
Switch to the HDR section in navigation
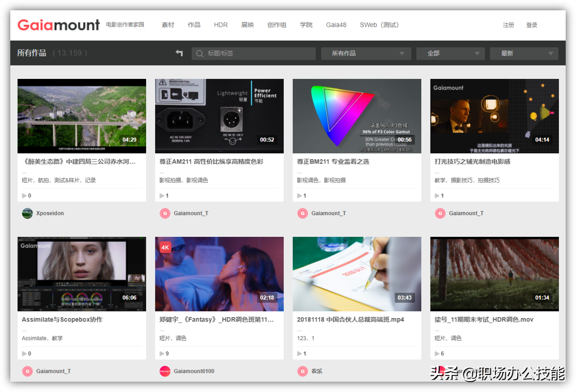click(221, 25)
